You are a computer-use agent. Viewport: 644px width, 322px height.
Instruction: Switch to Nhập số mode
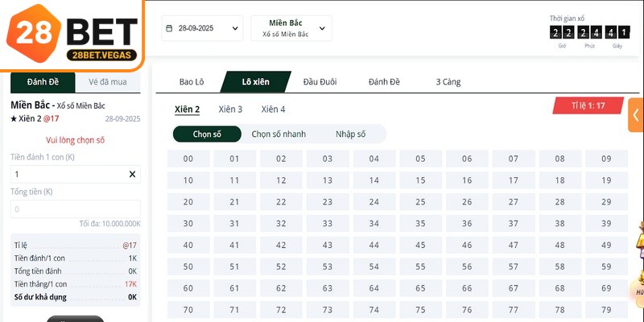pyautogui.click(x=350, y=134)
